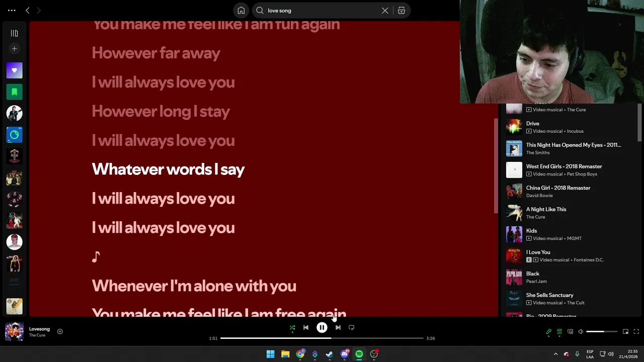Open the Connect to a device icon
This screenshot has width=644, height=362.
point(570,332)
